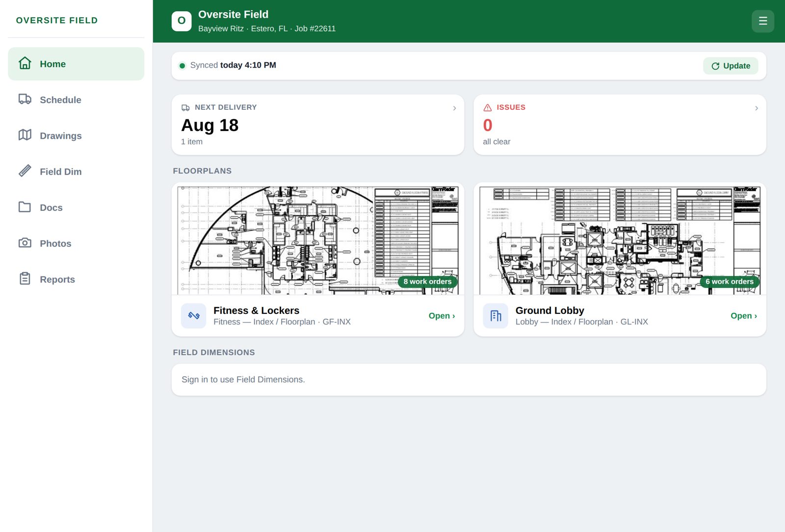Open Reports from sidebar
Screen dimensions: 785x532
coord(76,279)
